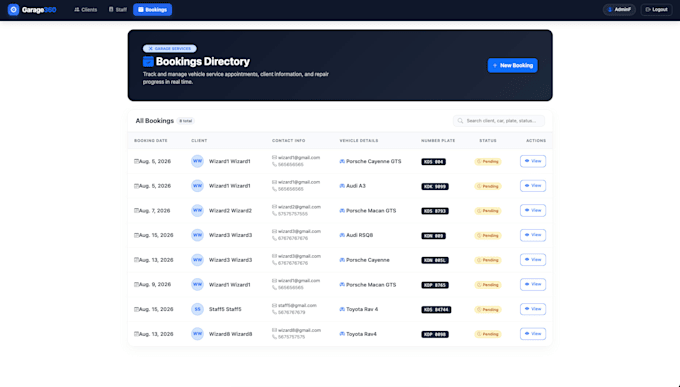Viewport: 680px width, 387px height.
Task: Select the Bookings tab
Action: [x=152, y=10]
